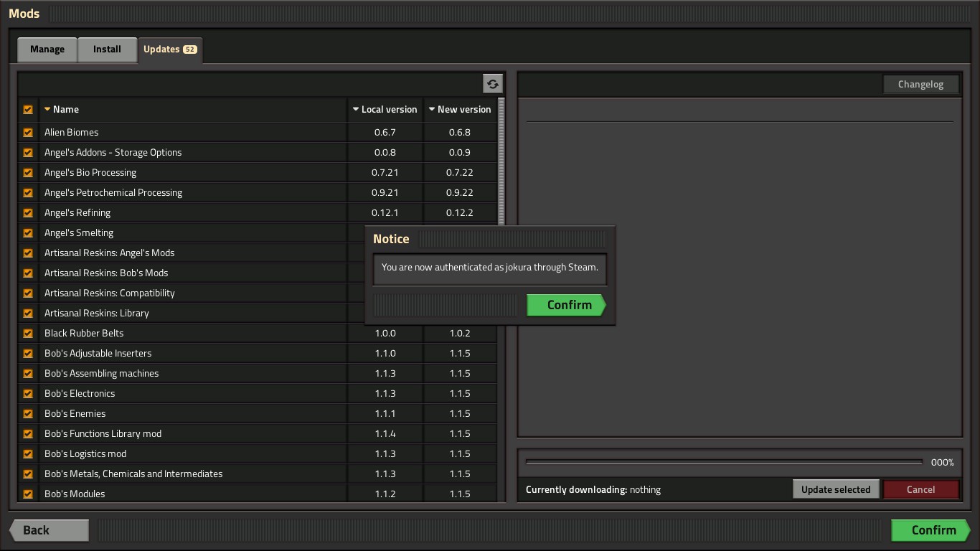Click Update selected button
Image resolution: width=980 pixels, height=551 pixels.
836,489
